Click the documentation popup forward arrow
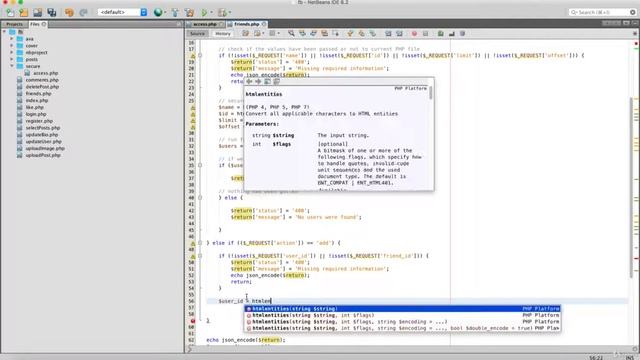The image size is (640, 360). point(258,82)
